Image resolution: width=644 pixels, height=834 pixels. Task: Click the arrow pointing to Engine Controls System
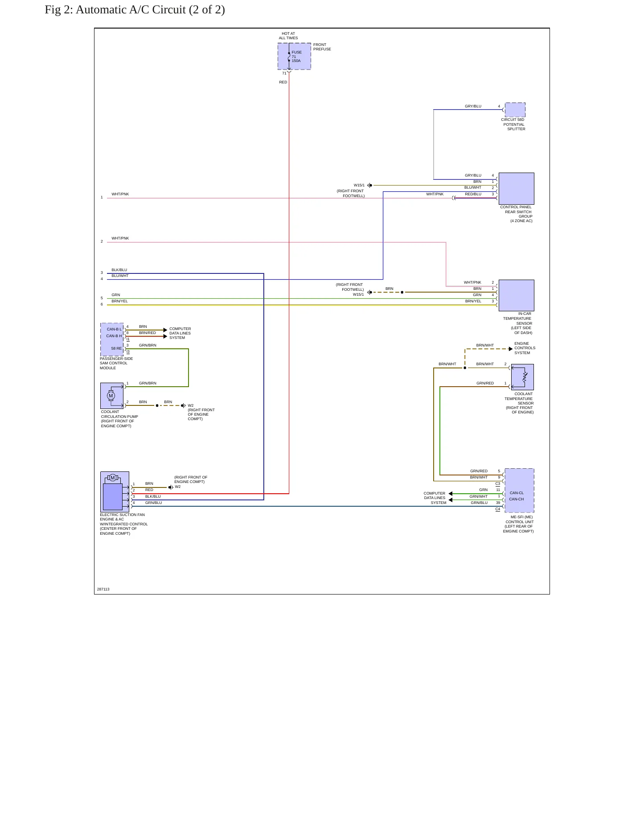(510, 349)
